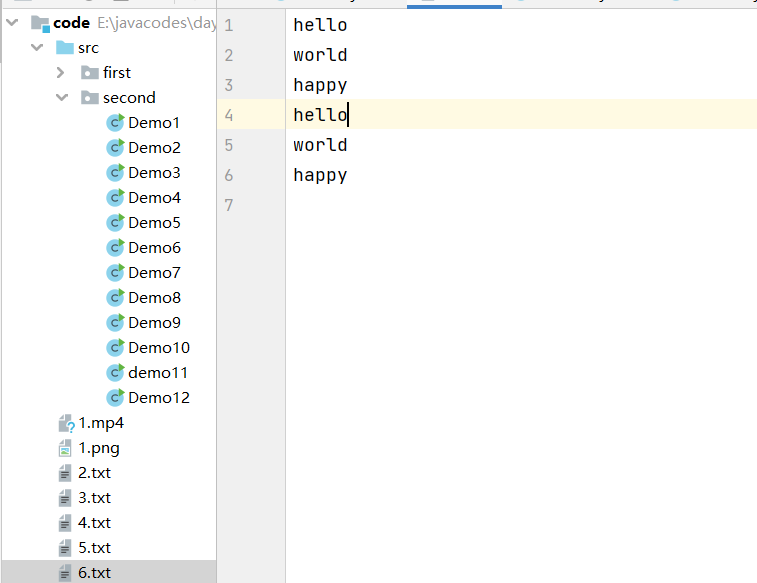This screenshot has width=757, height=583.
Task: Select the 6.txt file name
Action: point(94,573)
